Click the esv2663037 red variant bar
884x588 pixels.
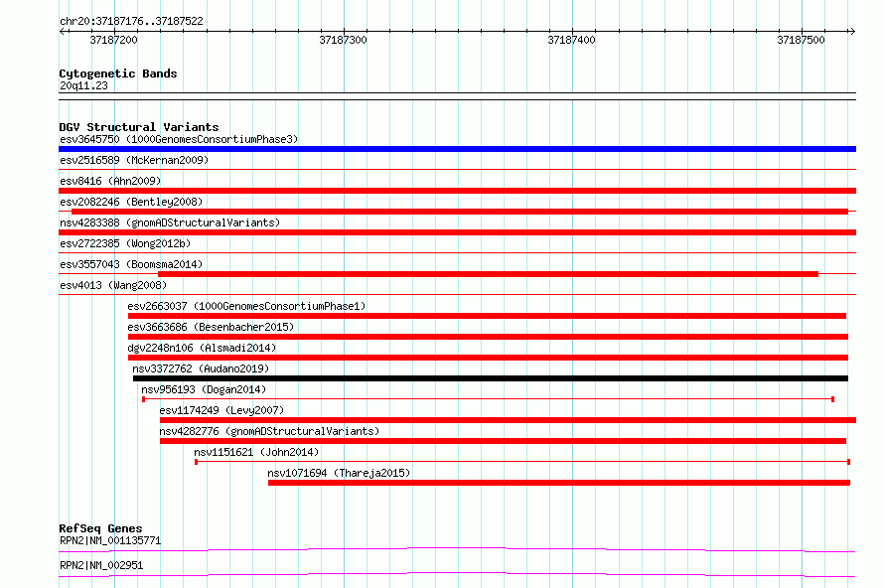(487, 316)
